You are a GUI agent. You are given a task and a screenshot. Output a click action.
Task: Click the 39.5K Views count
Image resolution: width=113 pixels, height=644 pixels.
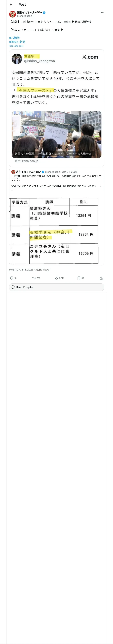[x=42, y=270]
